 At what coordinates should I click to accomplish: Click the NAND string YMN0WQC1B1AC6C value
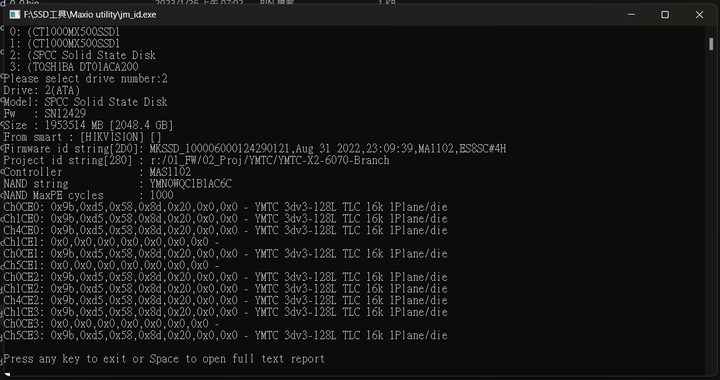click(x=191, y=184)
